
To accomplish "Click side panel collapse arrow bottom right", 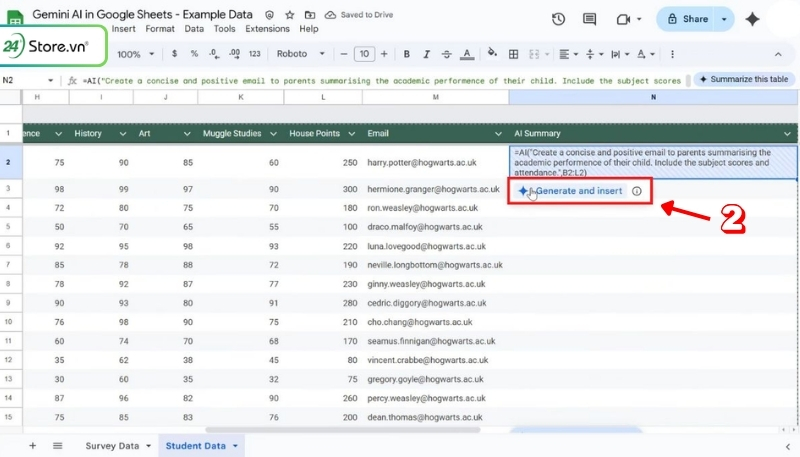I will click(x=788, y=446).
